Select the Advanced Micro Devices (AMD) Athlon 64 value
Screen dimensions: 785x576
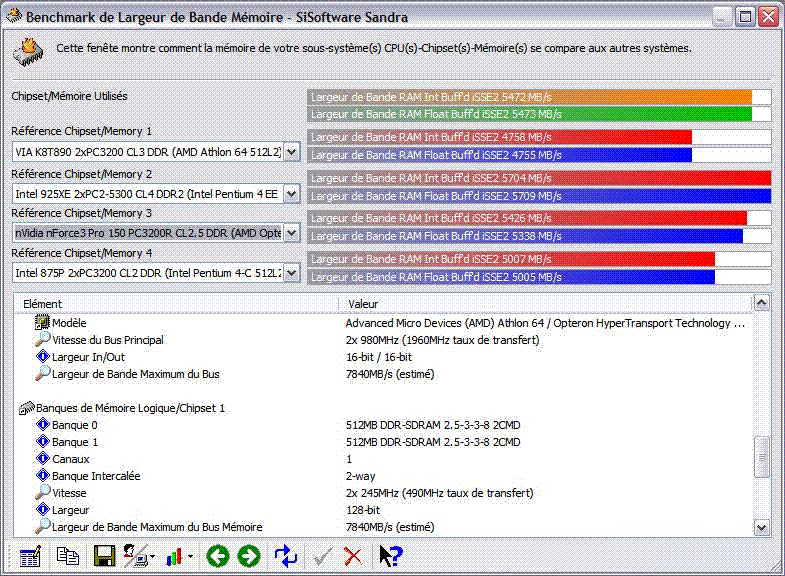tap(545, 323)
